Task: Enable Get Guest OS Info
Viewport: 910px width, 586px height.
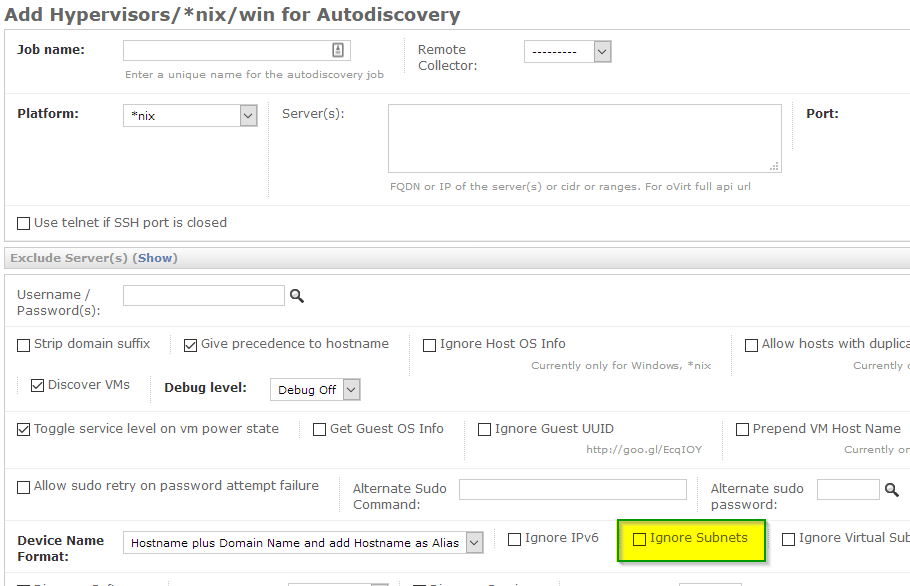Action: point(318,429)
